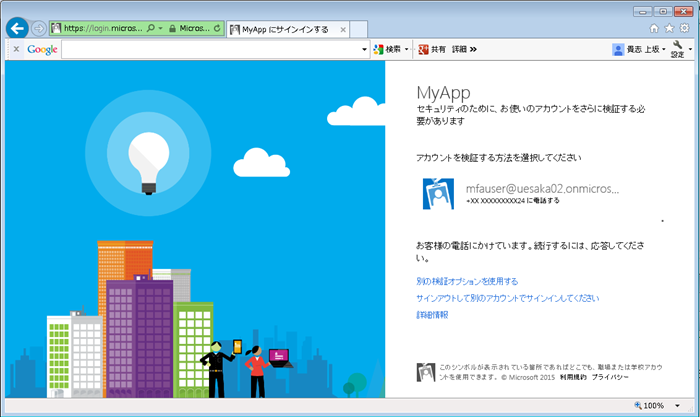Click the Google 検索 search button
Screen dimensions: 700x417
click(x=388, y=49)
